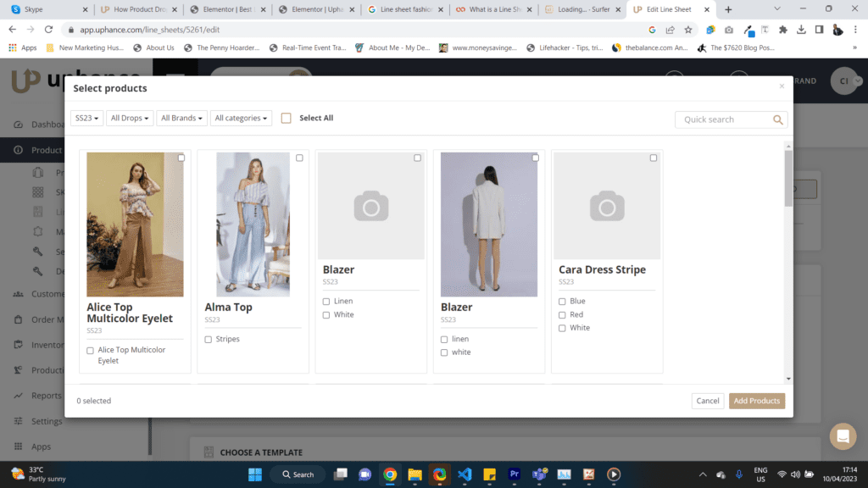
Task: Check the Stripes variant under Alma Top
Action: click(208, 338)
